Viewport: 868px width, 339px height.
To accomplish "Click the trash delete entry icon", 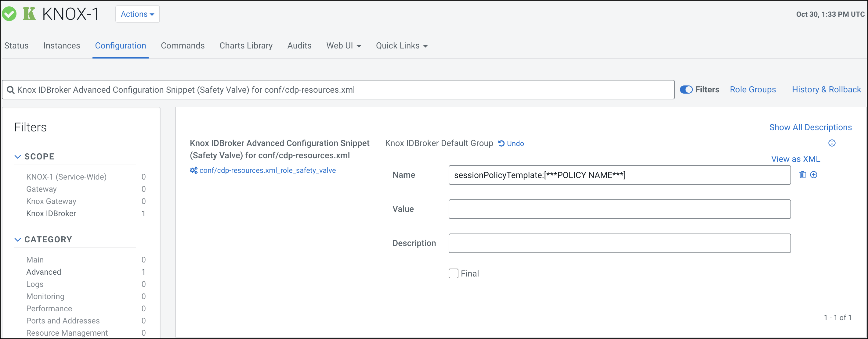I will coord(802,175).
